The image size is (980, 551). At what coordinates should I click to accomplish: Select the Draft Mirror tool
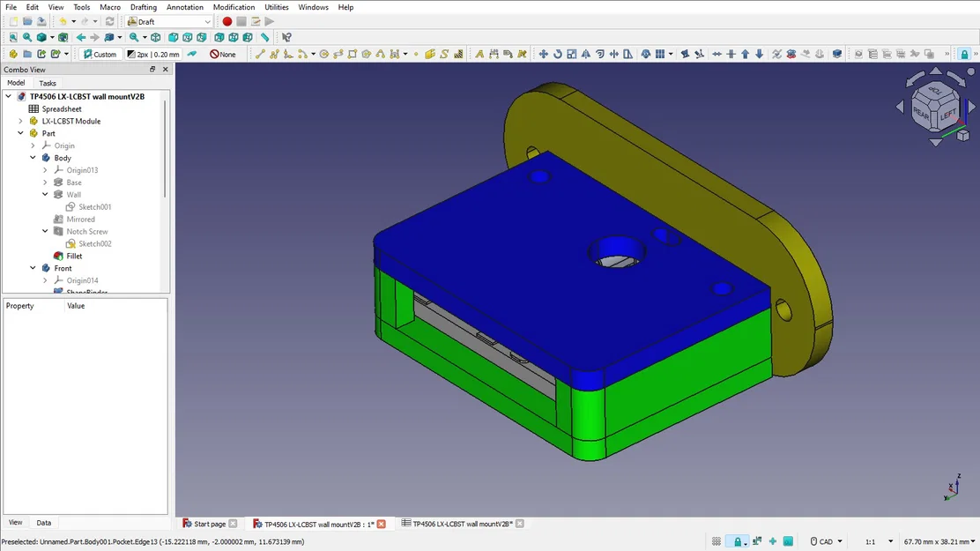point(586,55)
